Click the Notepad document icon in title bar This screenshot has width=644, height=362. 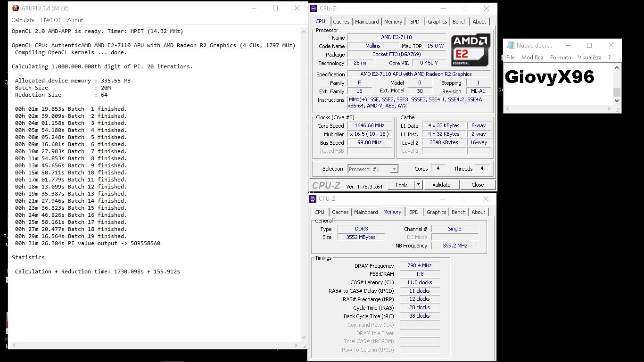tap(510, 45)
